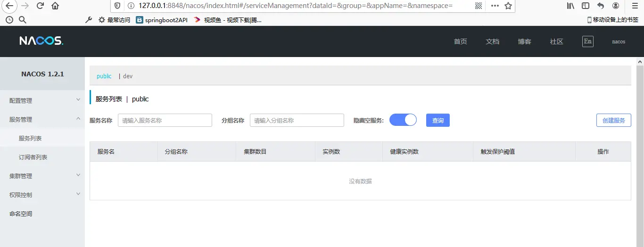Open the 最常访问 bookmarks folder
Viewport: 644px width, 247px height.
pos(114,20)
